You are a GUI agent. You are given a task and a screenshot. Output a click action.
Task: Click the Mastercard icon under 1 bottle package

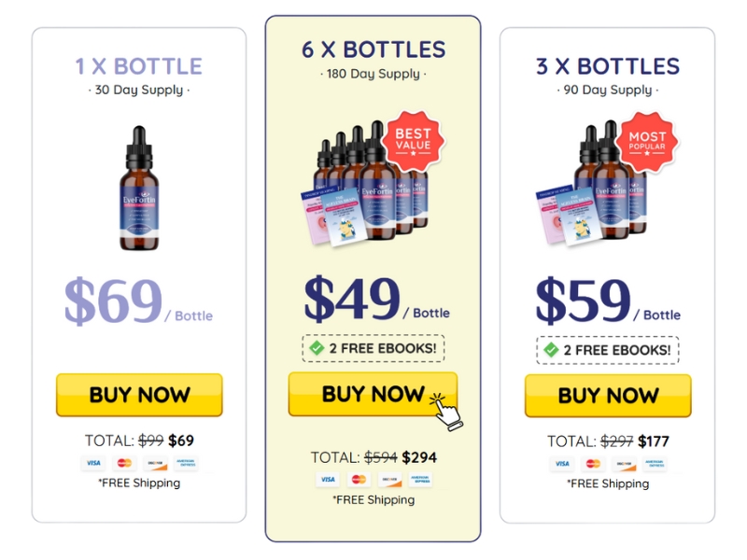tap(124, 463)
